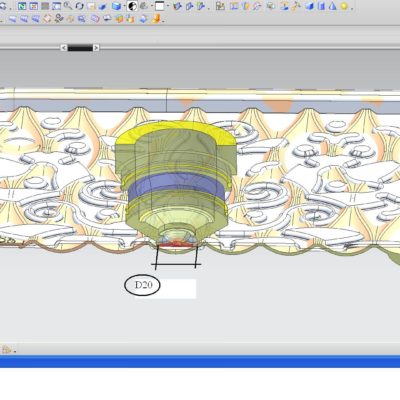
Task: Click the green N icon in toolbar
Action: (x=22, y=6)
